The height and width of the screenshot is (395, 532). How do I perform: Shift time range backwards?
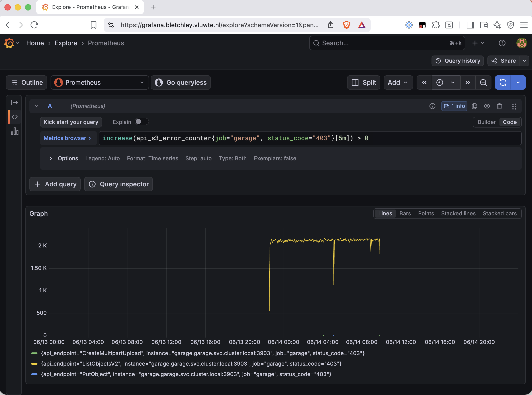424,82
